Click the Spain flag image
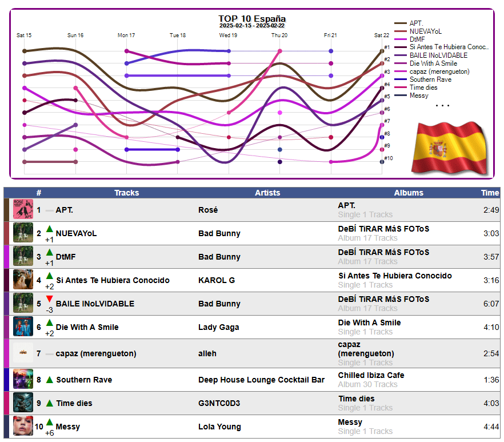 tap(450, 149)
